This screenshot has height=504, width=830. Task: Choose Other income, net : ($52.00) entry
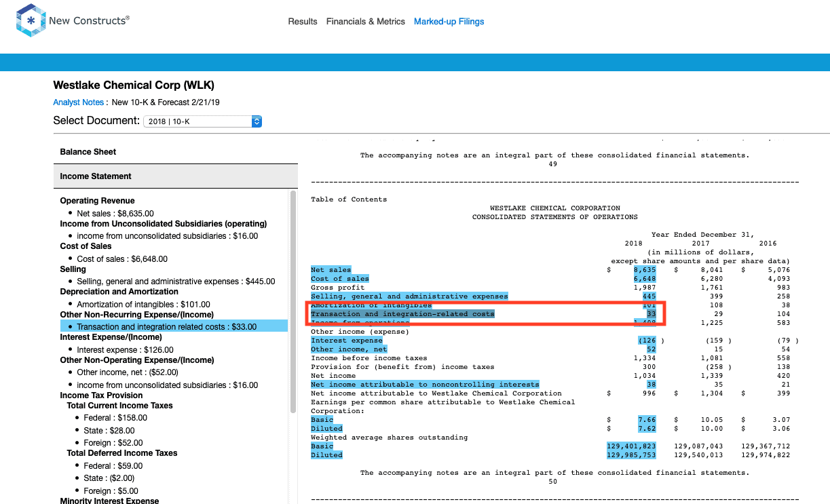[x=128, y=372]
